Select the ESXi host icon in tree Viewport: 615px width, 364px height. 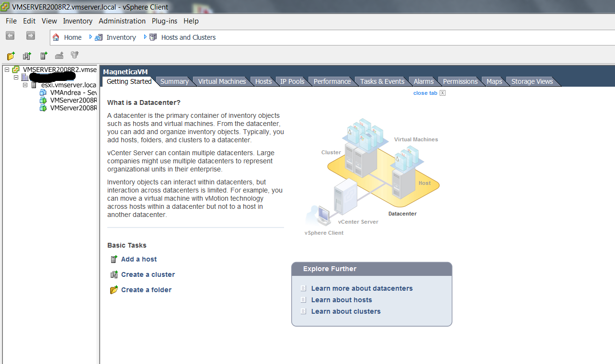[x=34, y=85]
